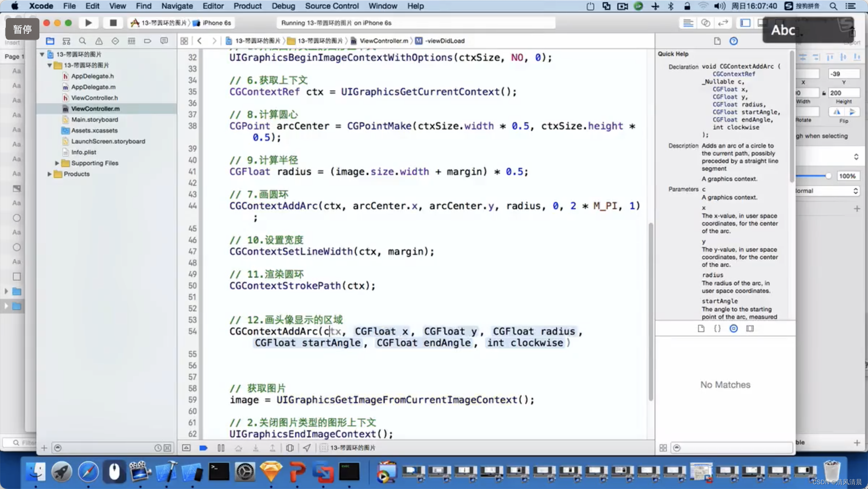Collapse the 13 project root disclosure triangle
868x489 pixels.
click(42, 54)
